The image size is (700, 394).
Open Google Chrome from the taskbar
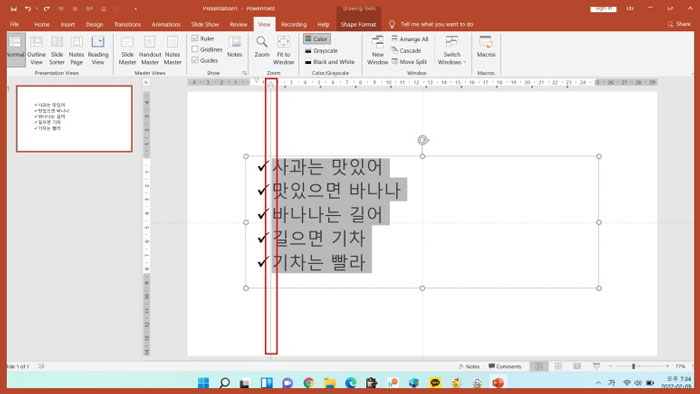coord(308,382)
